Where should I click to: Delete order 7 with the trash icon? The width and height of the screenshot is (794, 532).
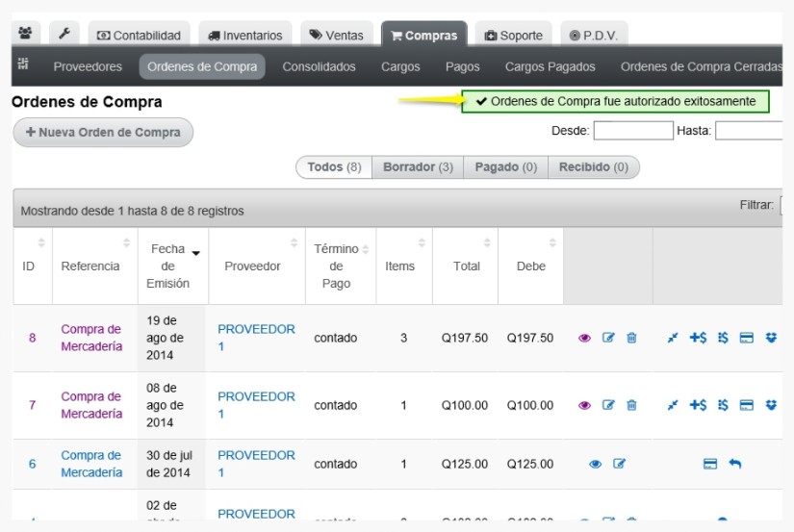(x=631, y=405)
